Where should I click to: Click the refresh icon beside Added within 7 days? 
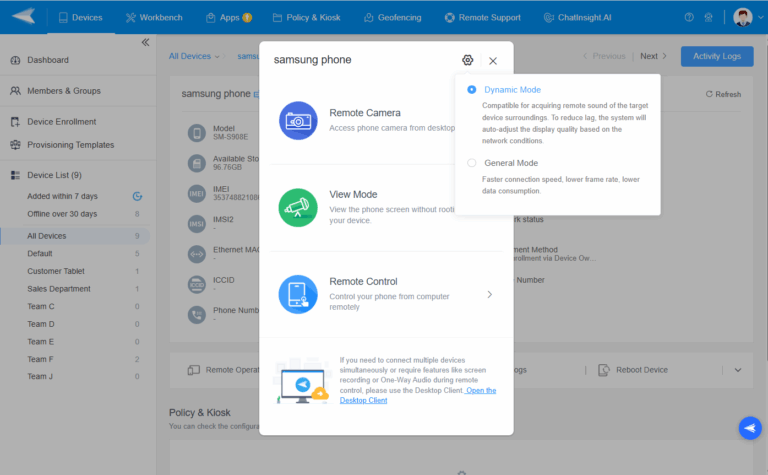(138, 196)
